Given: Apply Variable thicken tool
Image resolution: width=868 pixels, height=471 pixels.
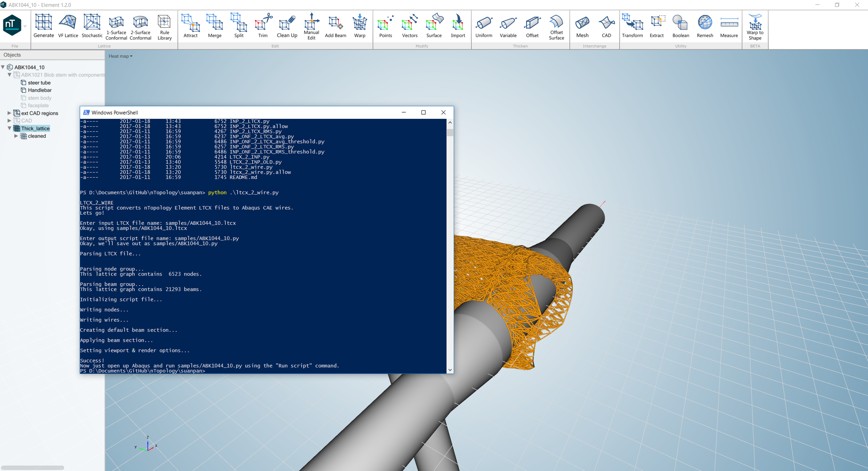Looking at the screenshot, I should tap(508, 26).
